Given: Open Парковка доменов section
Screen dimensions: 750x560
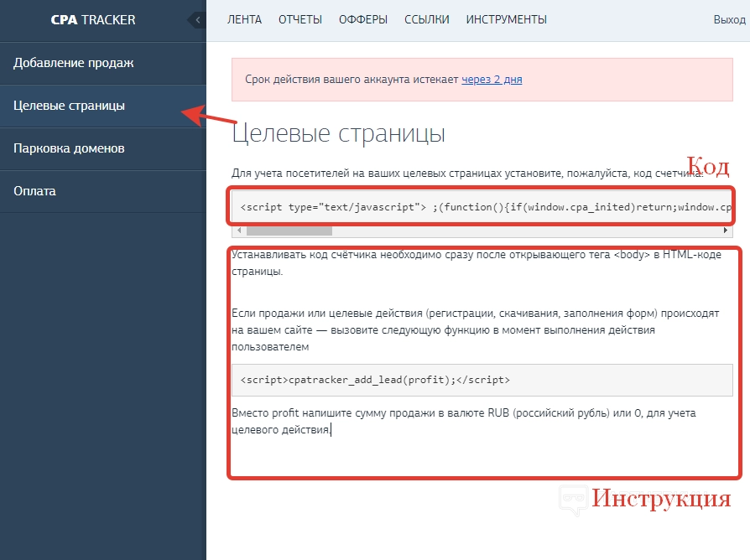Looking at the screenshot, I should click(x=103, y=148).
